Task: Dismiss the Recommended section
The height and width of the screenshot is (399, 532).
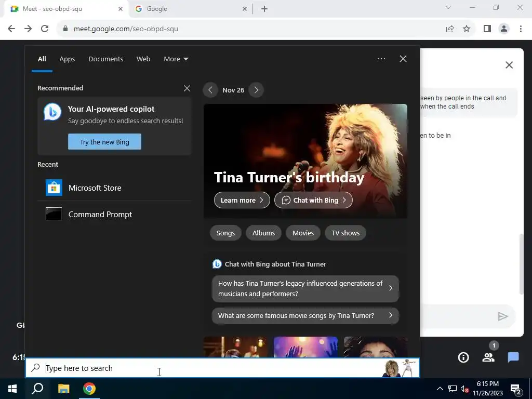Action: 187,88
